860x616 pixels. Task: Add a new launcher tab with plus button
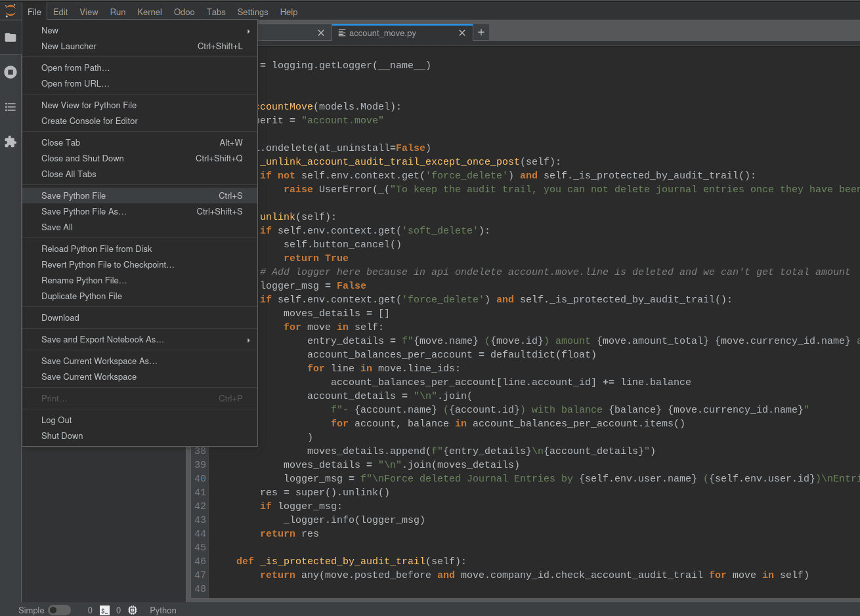point(481,32)
